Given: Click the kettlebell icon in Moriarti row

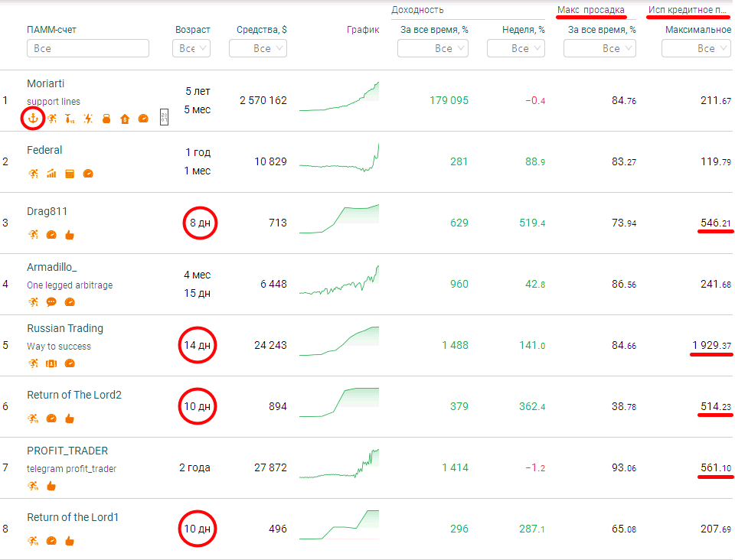Looking at the screenshot, I should 106,119.
